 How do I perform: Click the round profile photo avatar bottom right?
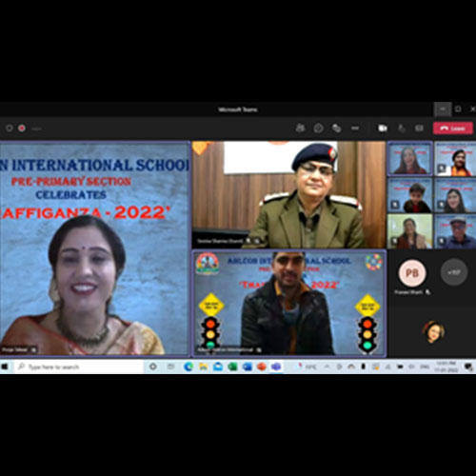pyautogui.click(x=433, y=331)
